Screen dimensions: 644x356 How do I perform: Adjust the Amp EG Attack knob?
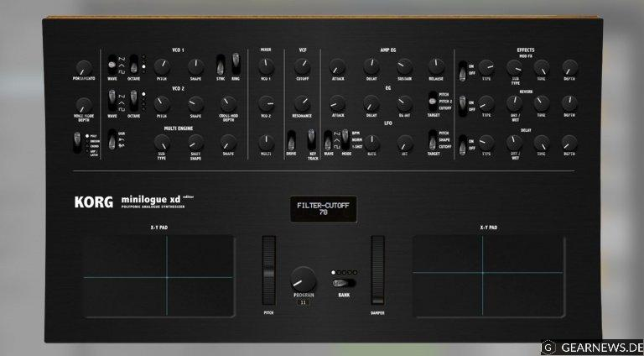pos(338,67)
